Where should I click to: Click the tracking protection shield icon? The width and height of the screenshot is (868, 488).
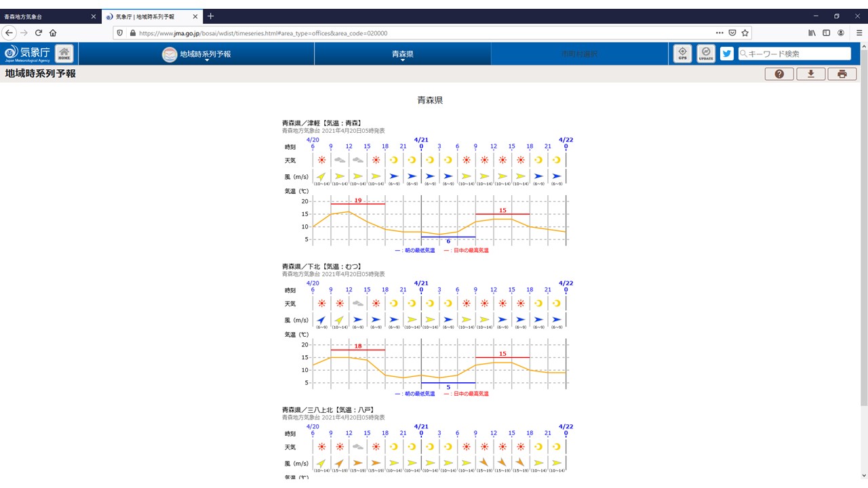tap(120, 33)
